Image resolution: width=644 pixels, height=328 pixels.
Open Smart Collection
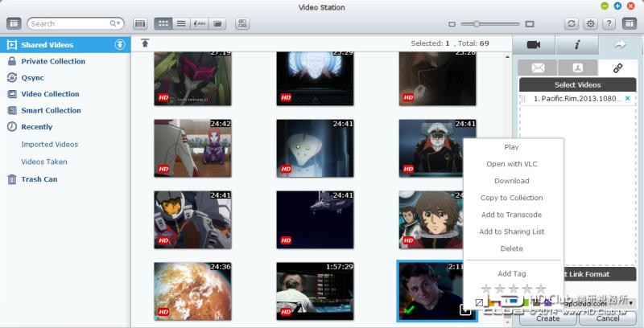(51, 110)
